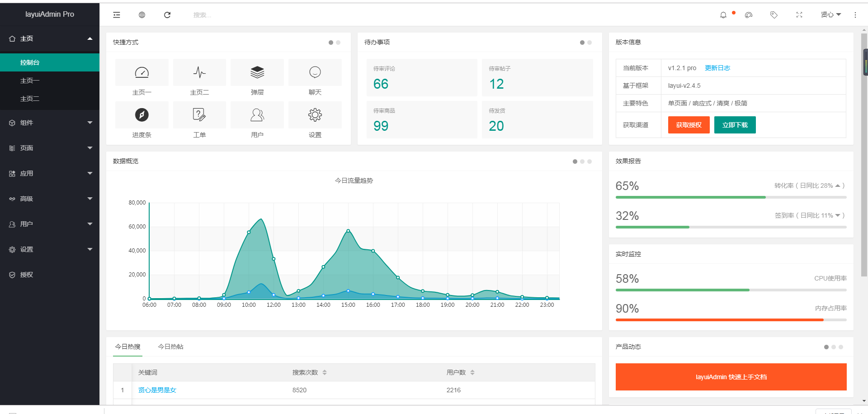Open the tag note icon

click(774, 15)
